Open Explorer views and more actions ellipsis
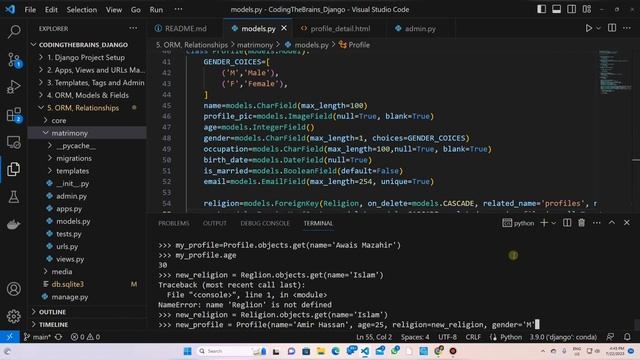This screenshot has height=360, width=640. tap(133, 28)
